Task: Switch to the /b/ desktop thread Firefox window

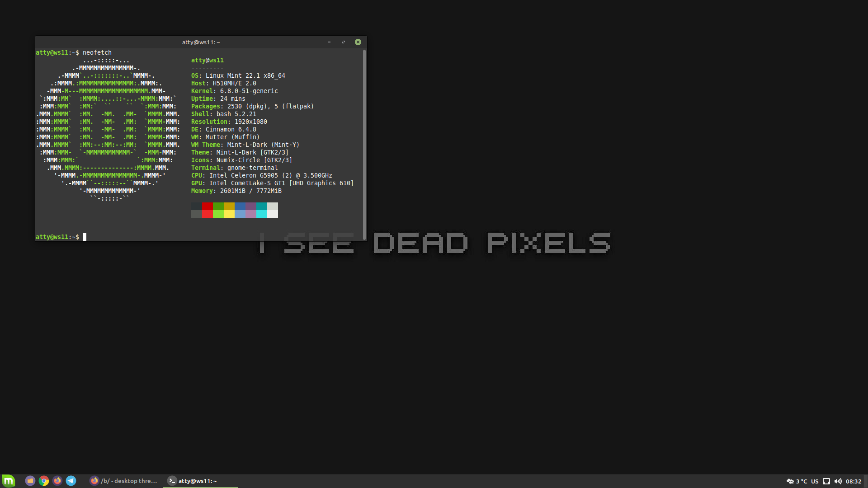Action: [123, 481]
